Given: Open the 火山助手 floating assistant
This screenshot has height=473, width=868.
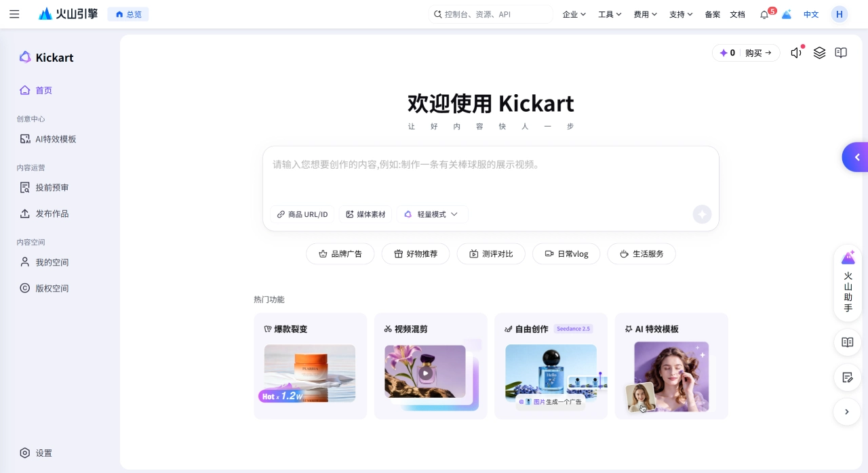Looking at the screenshot, I should (x=848, y=283).
